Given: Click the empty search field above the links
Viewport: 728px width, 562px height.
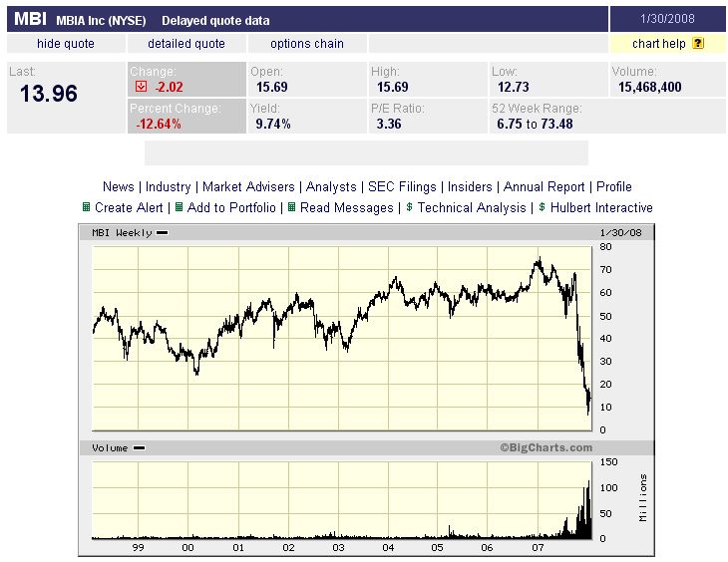Looking at the screenshot, I should tap(366, 152).
